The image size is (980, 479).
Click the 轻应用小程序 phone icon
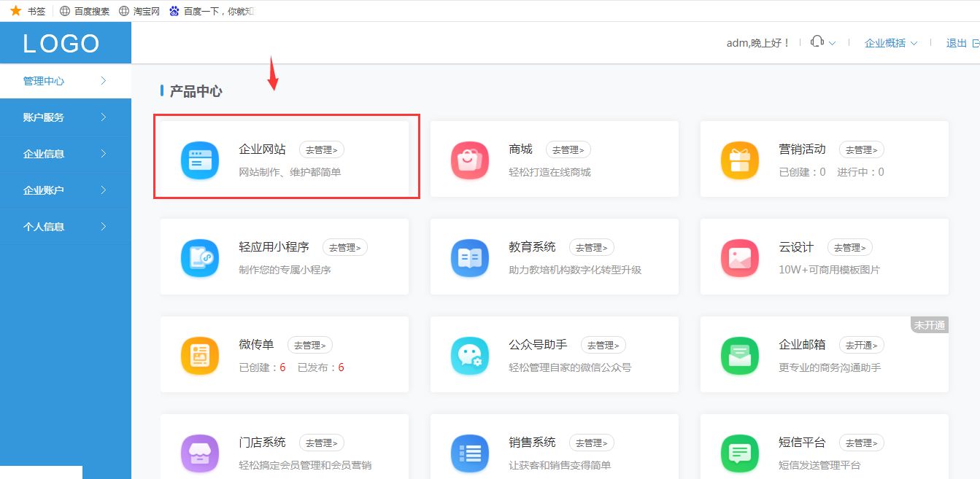point(200,257)
